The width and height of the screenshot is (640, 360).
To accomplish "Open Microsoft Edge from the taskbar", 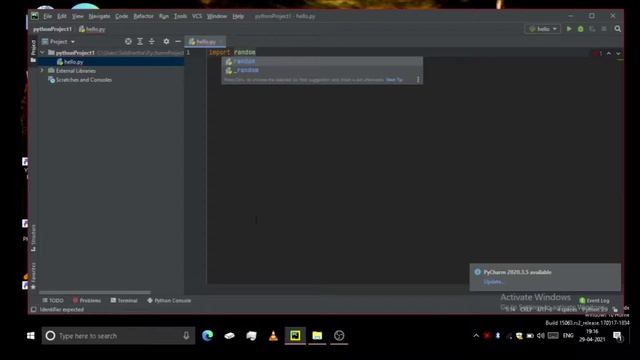I will coord(207,336).
